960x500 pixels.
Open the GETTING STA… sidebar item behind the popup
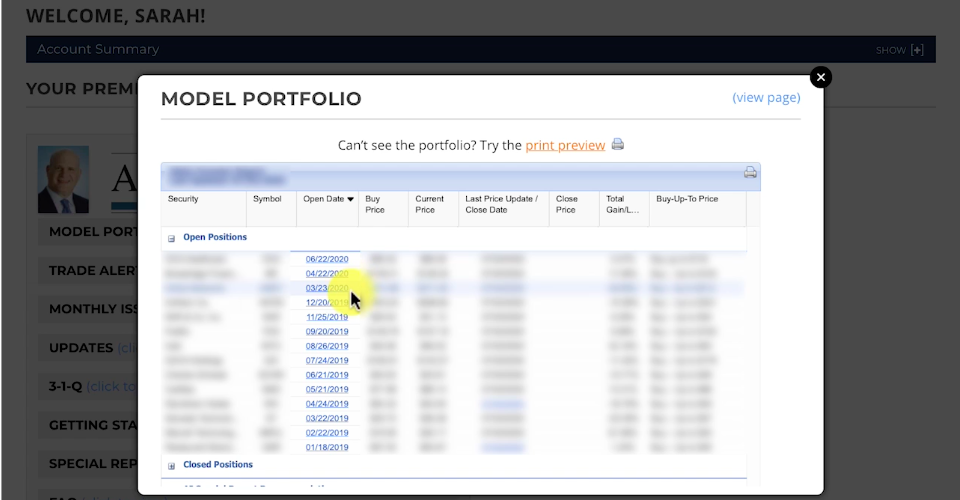(88, 425)
